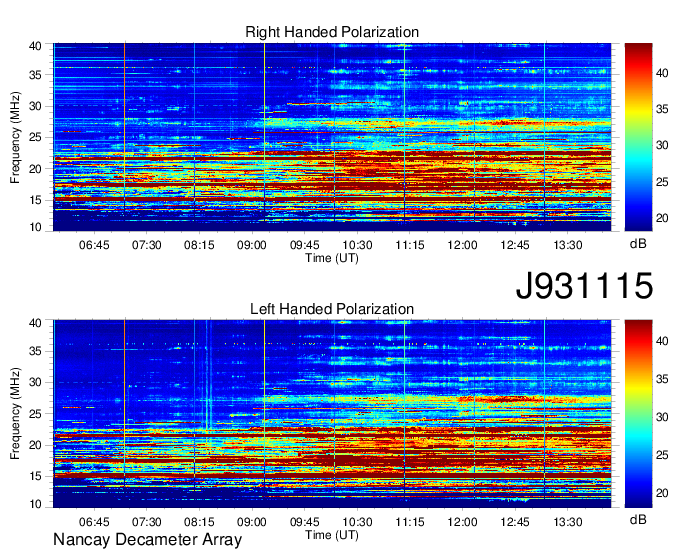
Task: Click the dB unit label under Right Handed colorbar
Action: pyautogui.click(x=638, y=243)
